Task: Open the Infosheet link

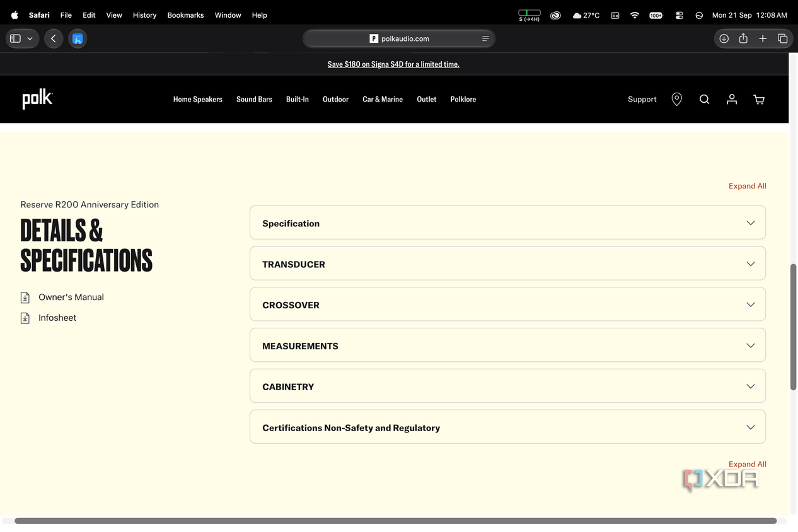Action: (x=57, y=318)
